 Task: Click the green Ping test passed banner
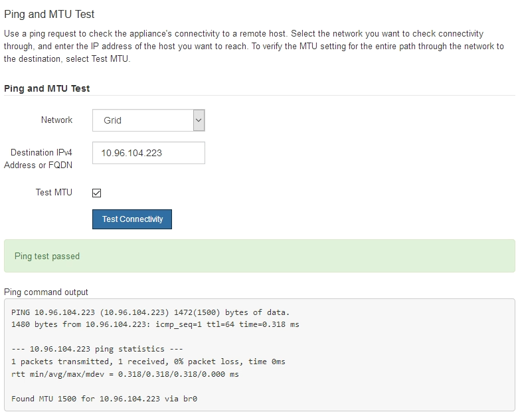pos(259,256)
